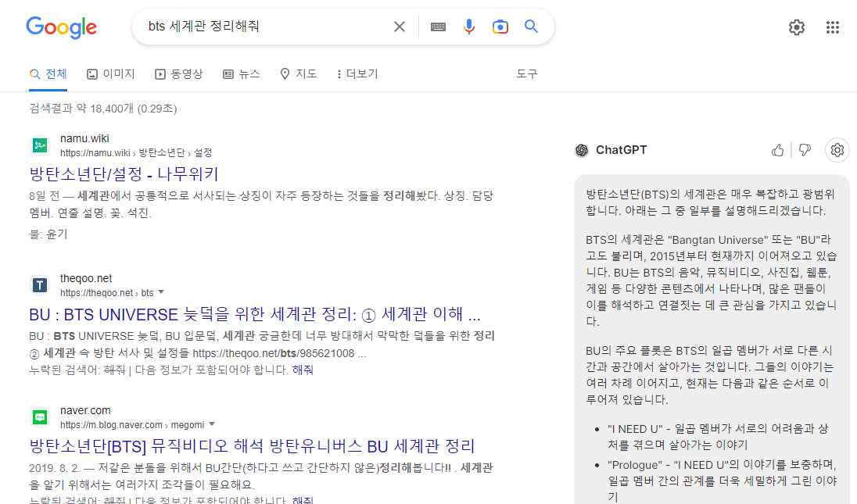Submit search with the magnifying glass icon

[531, 27]
